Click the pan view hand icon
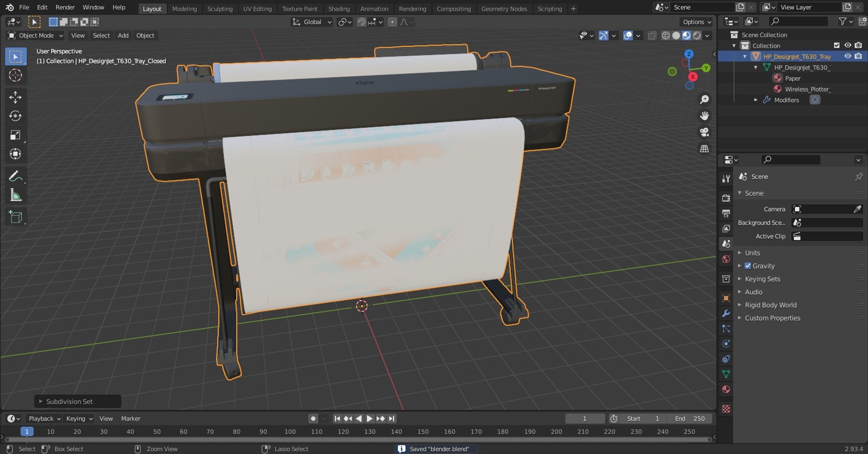This screenshot has height=454, width=868. point(704,116)
